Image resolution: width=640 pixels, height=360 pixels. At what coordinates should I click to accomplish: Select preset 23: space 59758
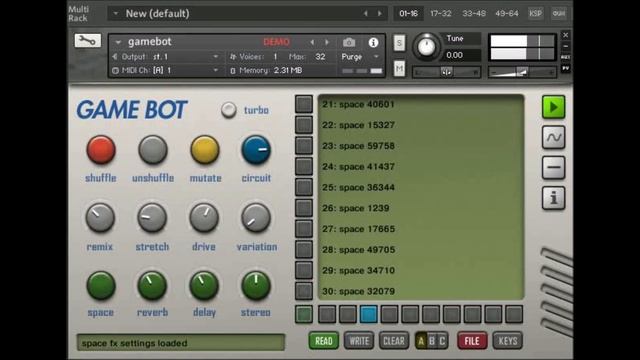[358, 146]
